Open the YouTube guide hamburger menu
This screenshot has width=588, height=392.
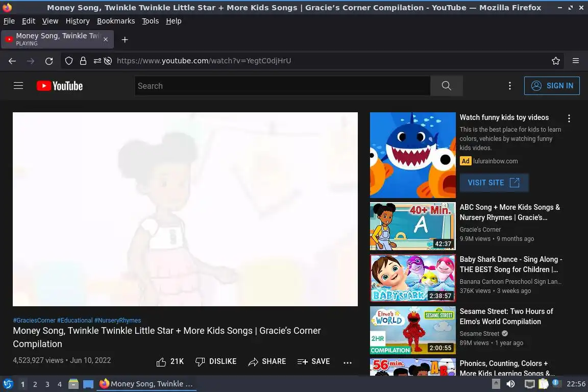pos(18,86)
